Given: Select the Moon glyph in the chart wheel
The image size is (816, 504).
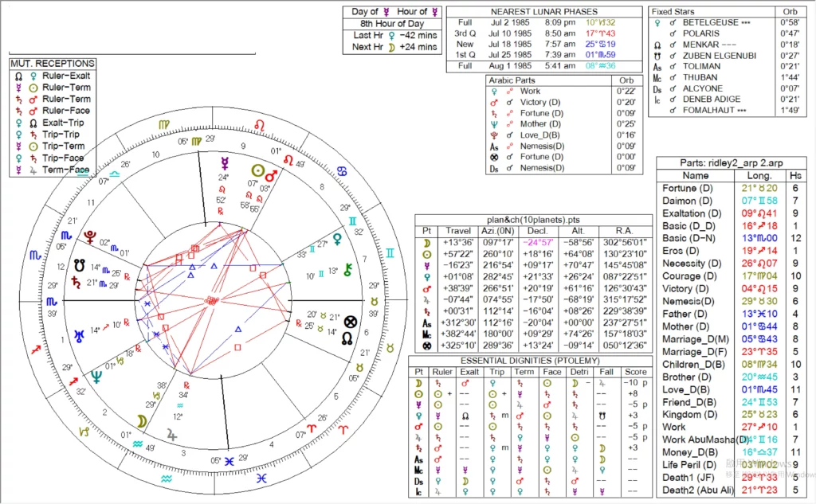Looking at the screenshot, I should (x=141, y=420).
